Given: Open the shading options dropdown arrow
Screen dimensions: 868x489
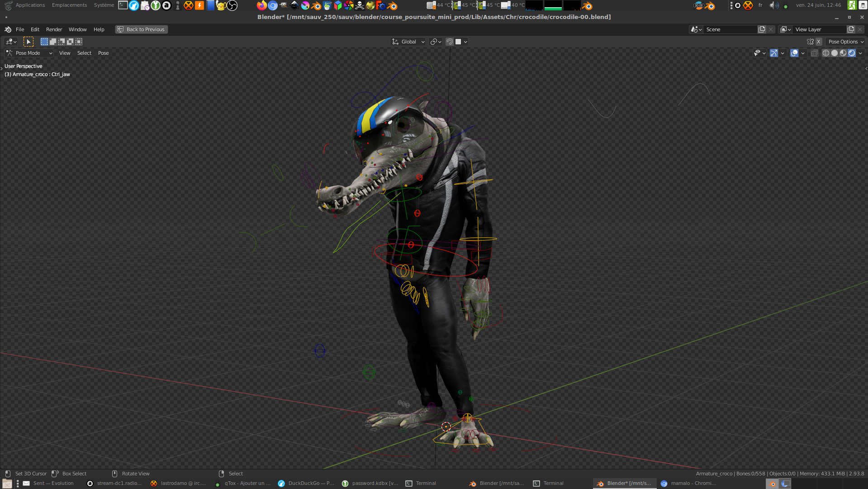Looking at the screenshot, I should pos(860,53).
